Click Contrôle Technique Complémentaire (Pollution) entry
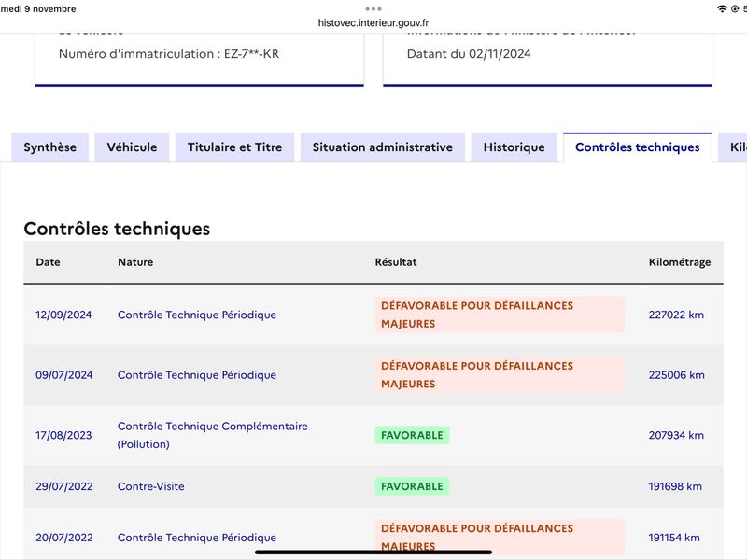 pos(213,435)
